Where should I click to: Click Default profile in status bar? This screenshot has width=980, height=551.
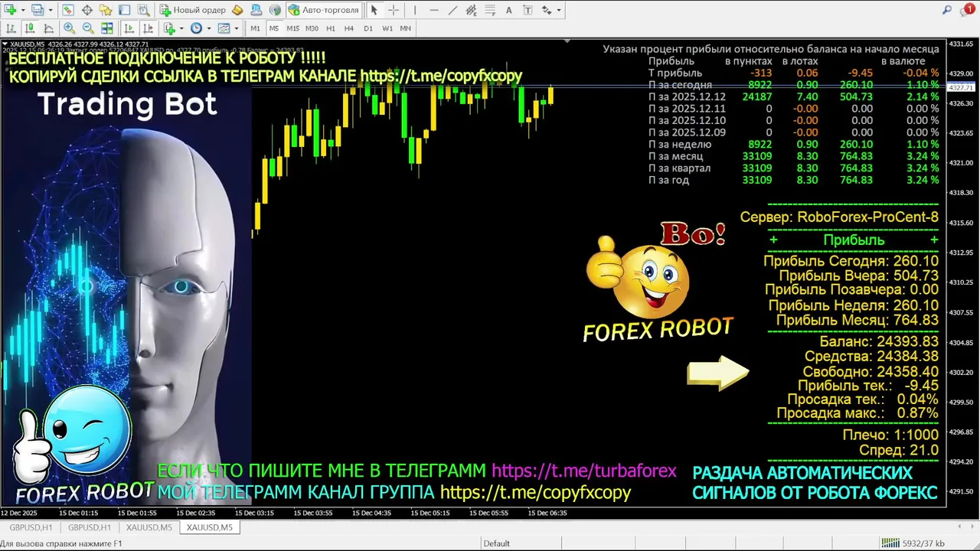coord(496,543)
